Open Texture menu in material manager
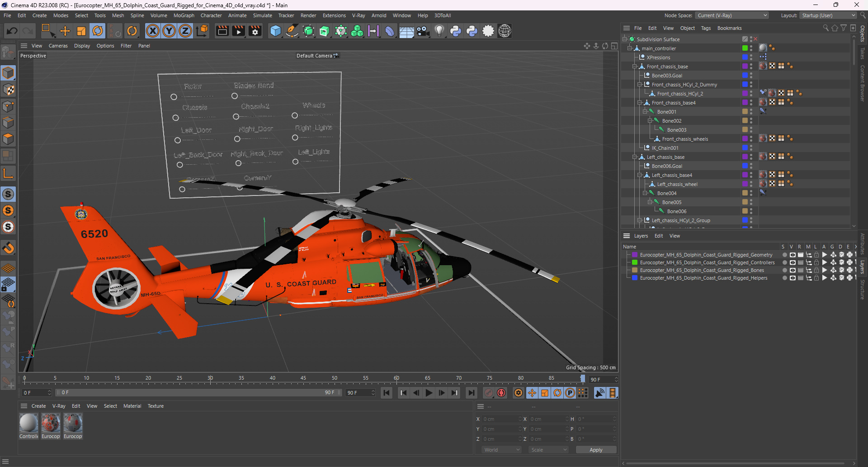Viewport: 868px width, 467px height. 156,406
